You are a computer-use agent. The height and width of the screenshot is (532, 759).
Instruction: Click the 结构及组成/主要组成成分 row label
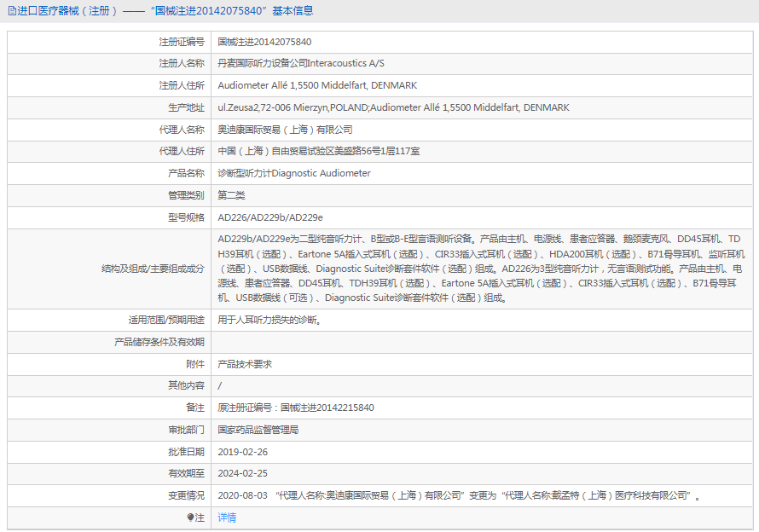coord(153,269)
